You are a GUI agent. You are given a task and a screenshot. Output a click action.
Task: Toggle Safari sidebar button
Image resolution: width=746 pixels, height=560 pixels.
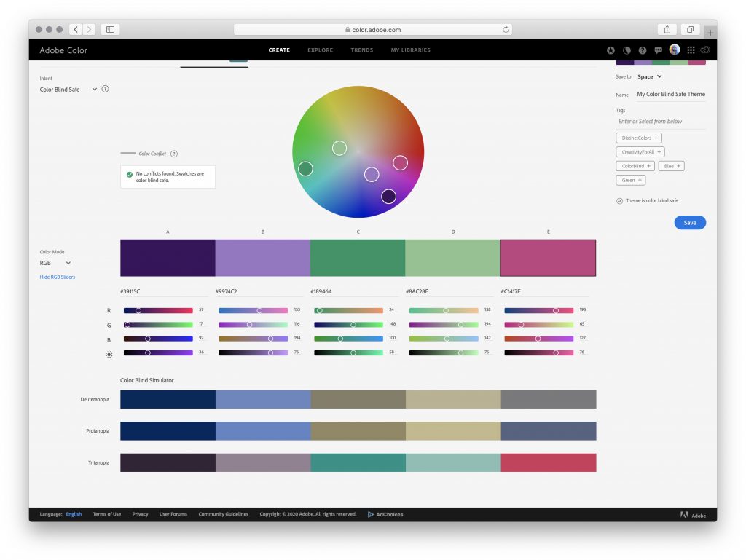point(111,29)
